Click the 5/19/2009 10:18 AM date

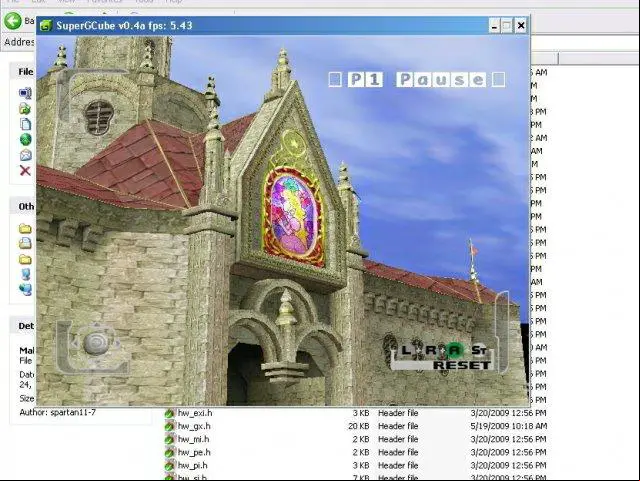(509, 426)
